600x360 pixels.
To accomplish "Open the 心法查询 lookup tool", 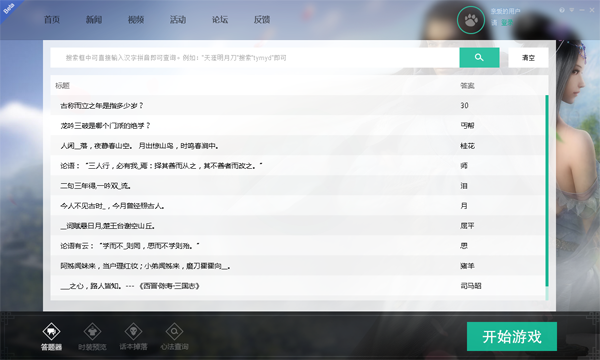I will click(174, 337).
